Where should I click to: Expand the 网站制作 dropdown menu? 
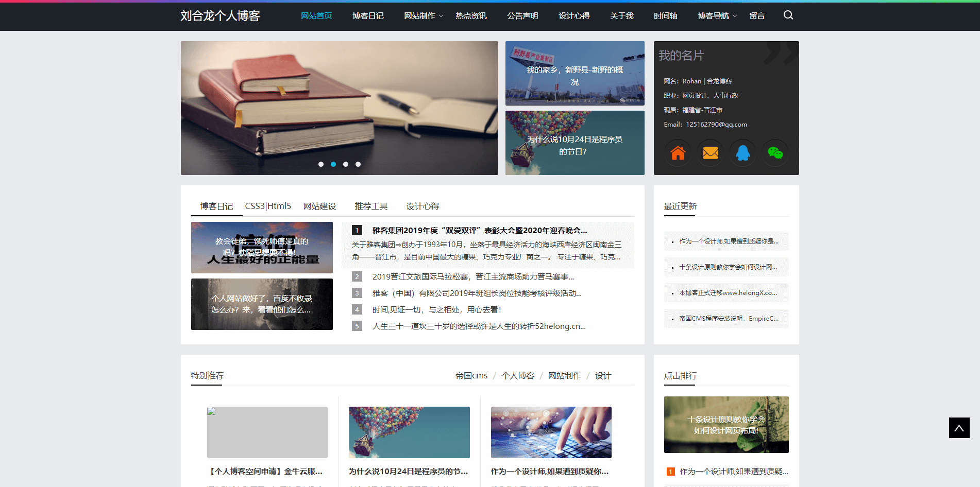tap(423, 16)
